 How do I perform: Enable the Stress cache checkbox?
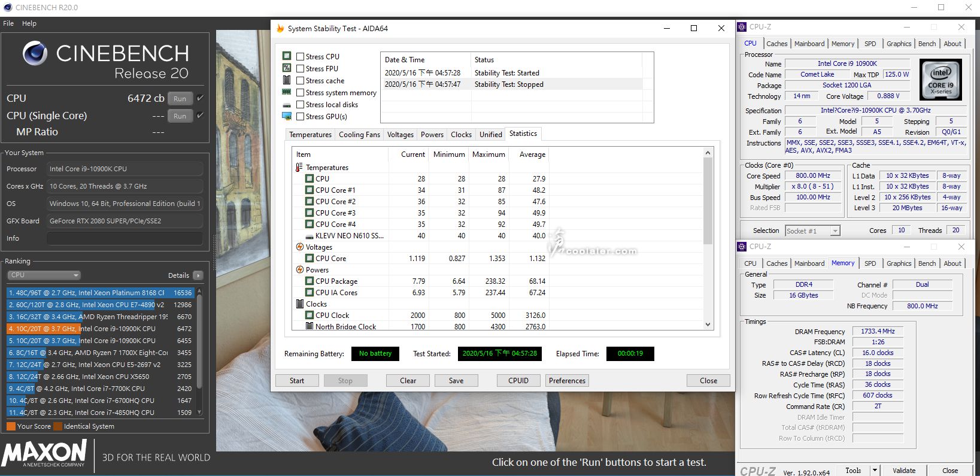(x=301, y=80)
